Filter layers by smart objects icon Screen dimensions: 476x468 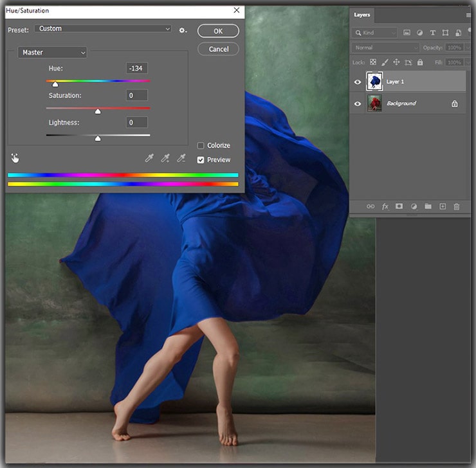point(459,32)
